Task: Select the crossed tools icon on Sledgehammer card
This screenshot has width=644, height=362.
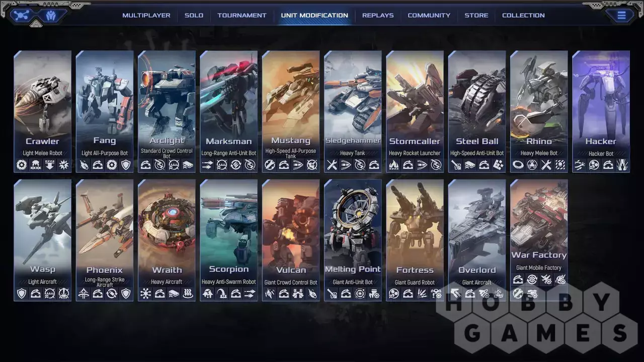Action: click(x=332, y=165)
